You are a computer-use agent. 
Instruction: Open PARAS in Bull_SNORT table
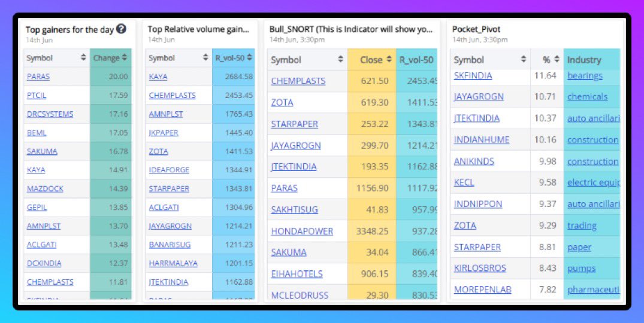[x=284, y=188]
